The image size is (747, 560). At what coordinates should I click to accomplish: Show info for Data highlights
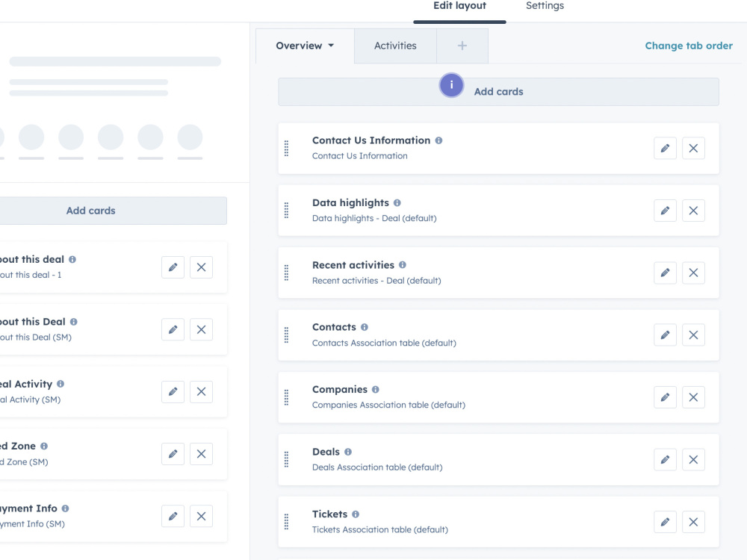[x=397, y=203]
